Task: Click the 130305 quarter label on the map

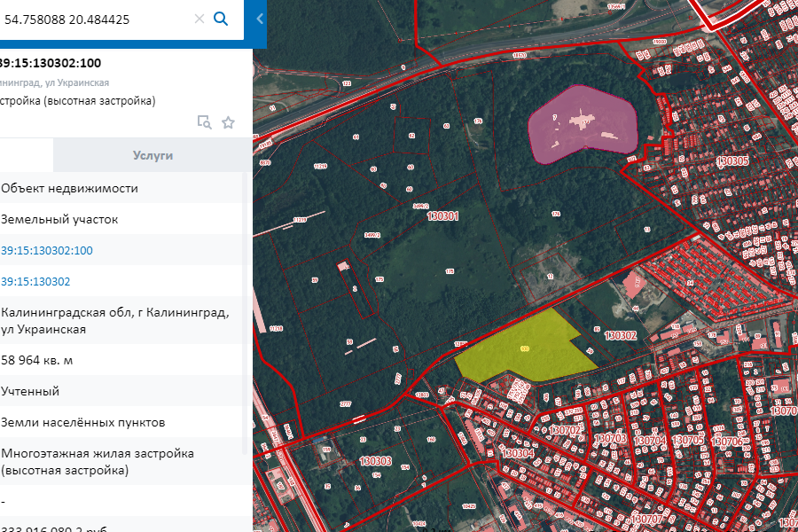Action: (x=731, y=161)
